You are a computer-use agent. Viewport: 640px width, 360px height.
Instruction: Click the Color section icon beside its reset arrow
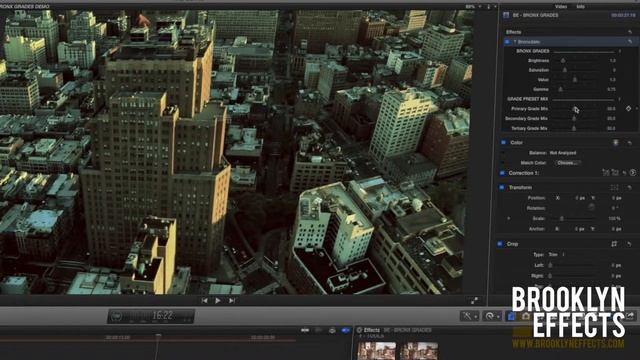coord(616,142)
